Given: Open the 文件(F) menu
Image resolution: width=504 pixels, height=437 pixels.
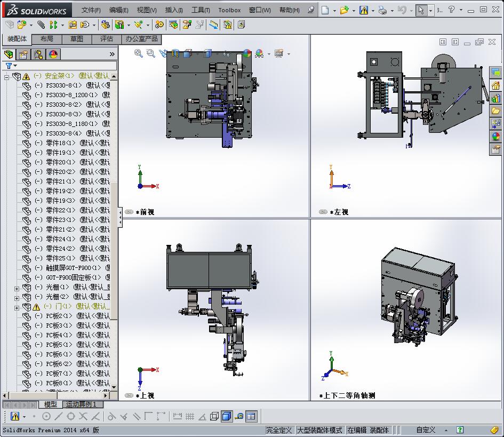Looking at the screenshot, I should 91,10.
